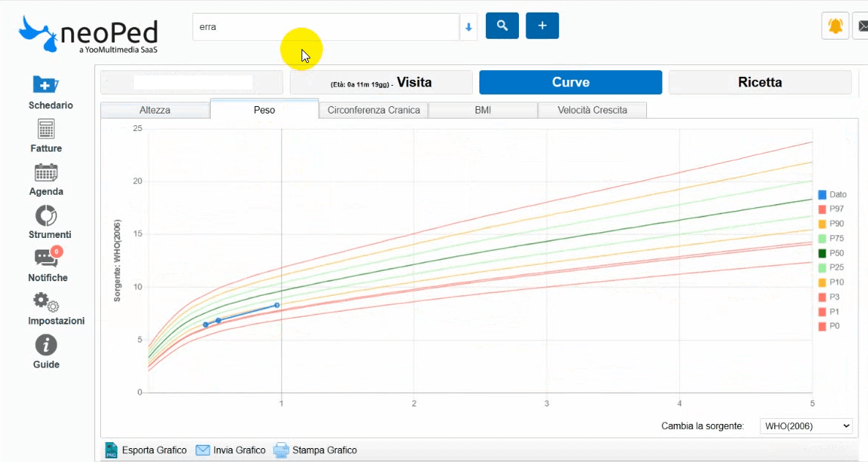Open the Schedario folder icon

pyautogui.click(x=45, y=85)
